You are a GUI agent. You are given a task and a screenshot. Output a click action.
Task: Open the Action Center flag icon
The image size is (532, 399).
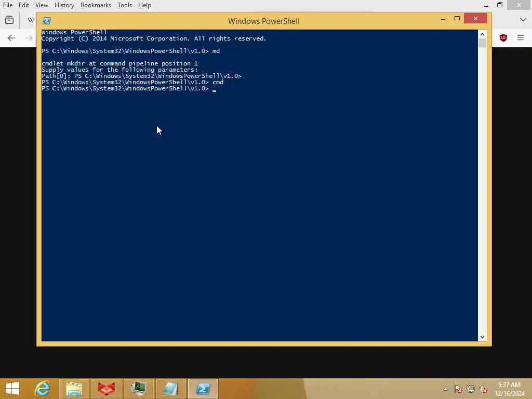tap(458, 389)
